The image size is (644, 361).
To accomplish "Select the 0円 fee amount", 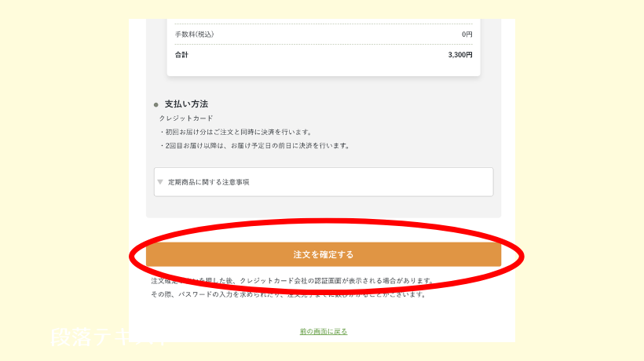I will pyautogui.click(x=467, y=35).
